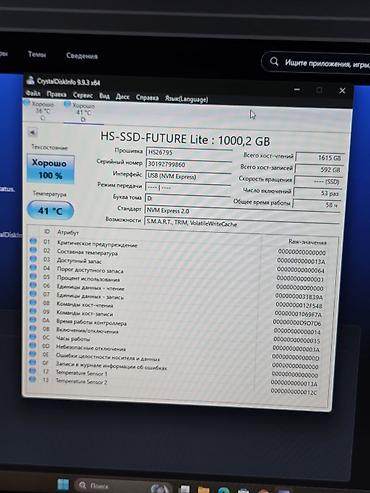The image size is (370, 493).
Task: Click status circle for Единицы данных - запись
Action: coord(33,294)
